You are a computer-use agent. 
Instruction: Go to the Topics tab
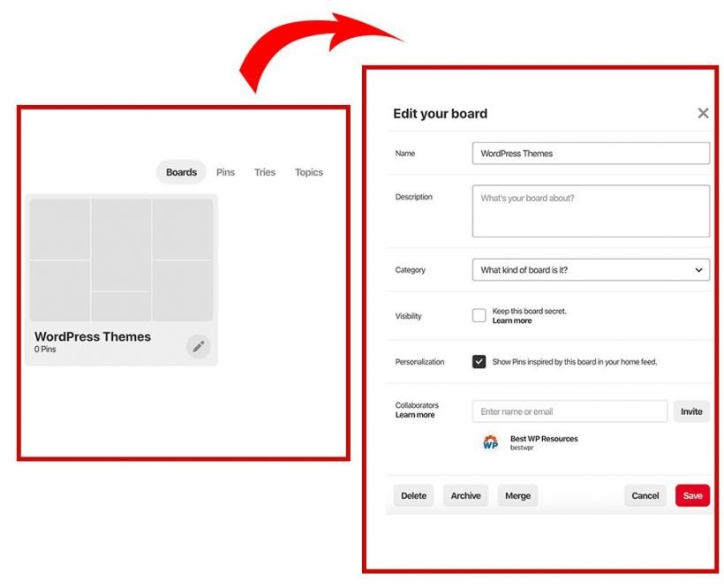point(309,172)
